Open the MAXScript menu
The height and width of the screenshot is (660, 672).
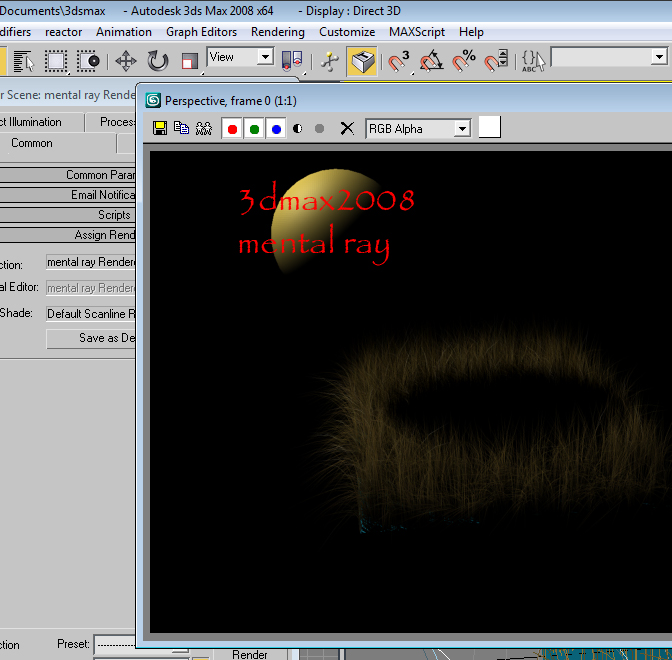coord(417,32)
